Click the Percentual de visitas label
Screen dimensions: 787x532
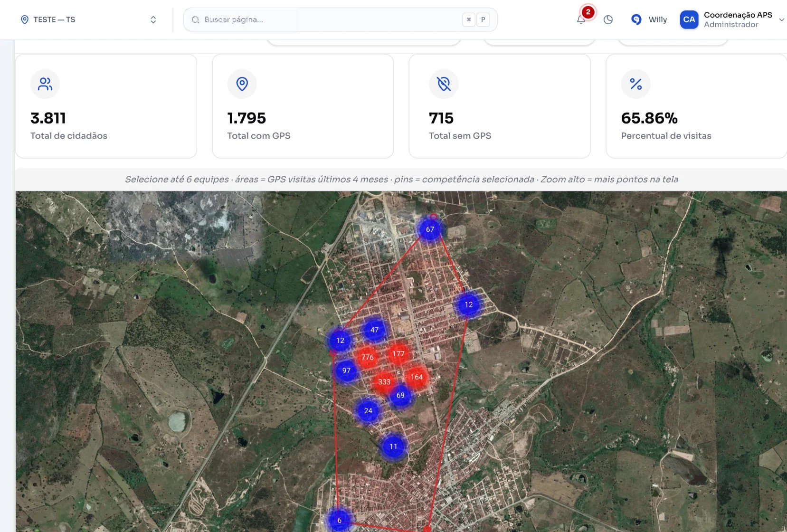[x=666, y=136]
